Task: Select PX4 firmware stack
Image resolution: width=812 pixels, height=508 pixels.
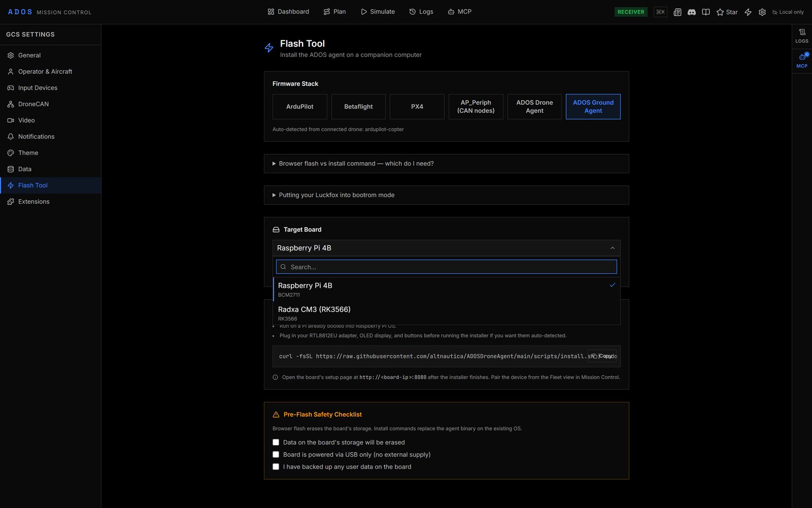Action: [x=417, y=107]
